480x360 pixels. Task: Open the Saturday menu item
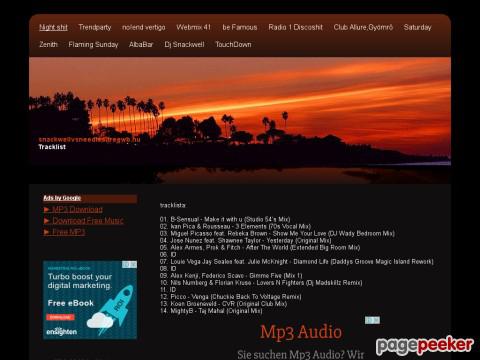pos(417,27)
